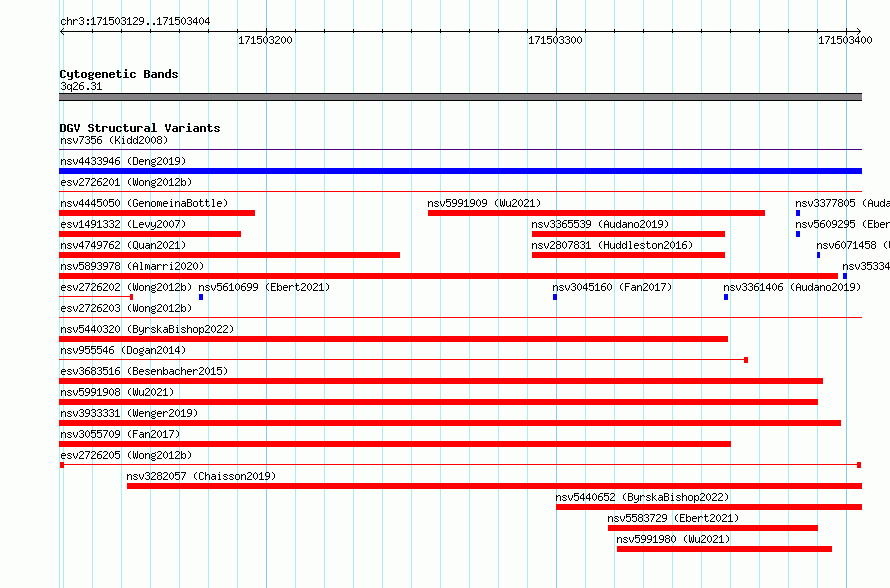Image resolution: width=890 pixels, height=588 pixels.
Task: Click end marker of nsv955546 (Dogan2014) line
Action: tap(746, 360)
